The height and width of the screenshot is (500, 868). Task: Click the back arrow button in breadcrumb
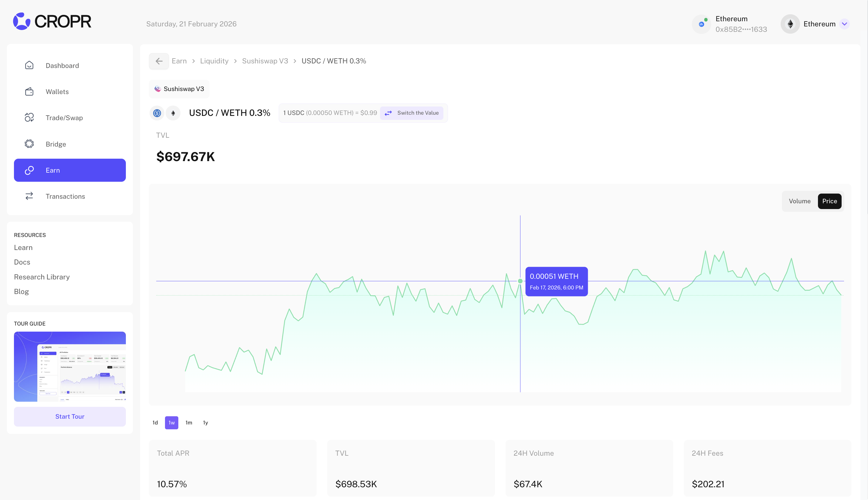click(159, 61)
